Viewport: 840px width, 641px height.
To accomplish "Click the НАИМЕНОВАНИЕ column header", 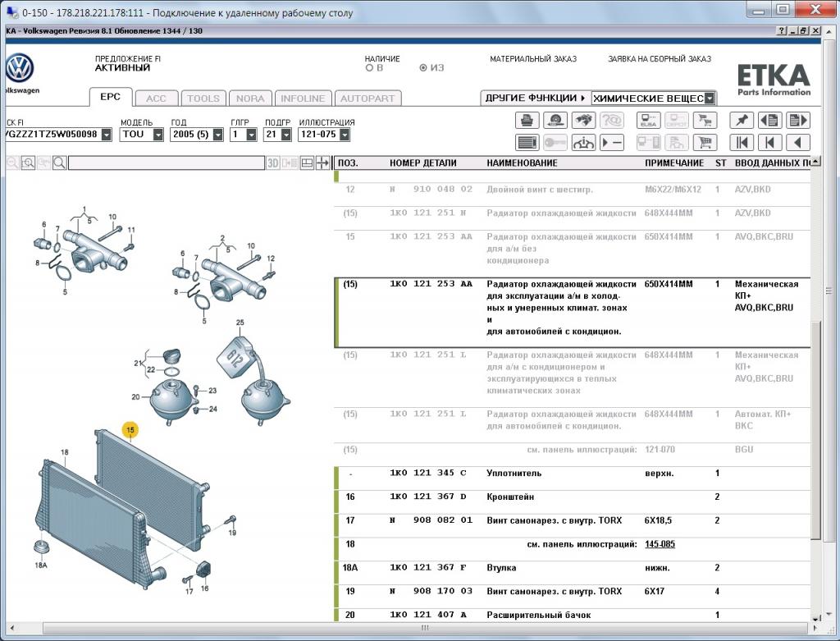I will click(522, 163).
